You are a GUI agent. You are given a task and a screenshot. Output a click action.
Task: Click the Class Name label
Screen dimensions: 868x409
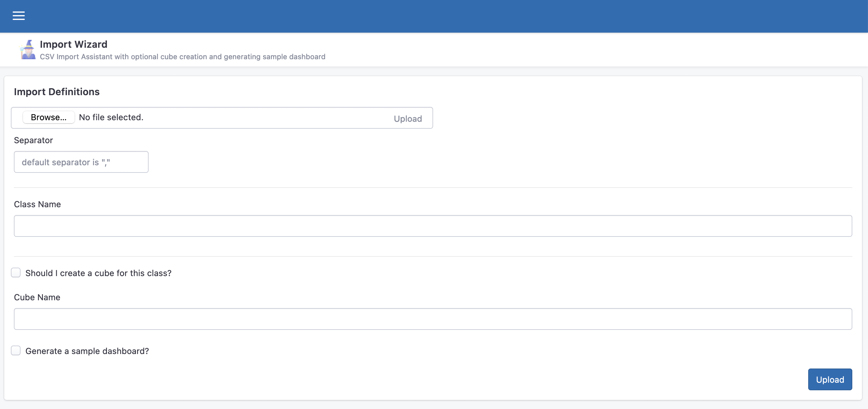[x=37, y=204]
